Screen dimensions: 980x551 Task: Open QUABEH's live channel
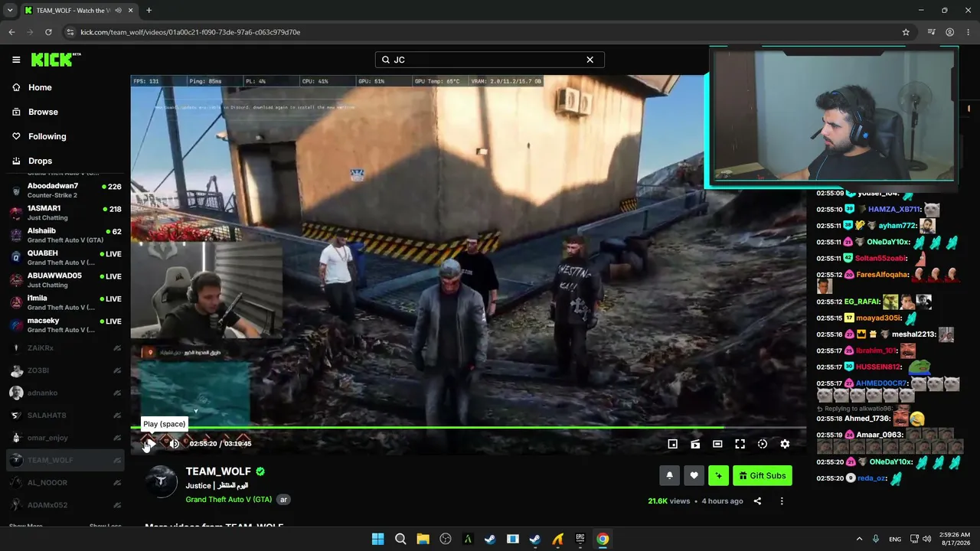[65, 258]
